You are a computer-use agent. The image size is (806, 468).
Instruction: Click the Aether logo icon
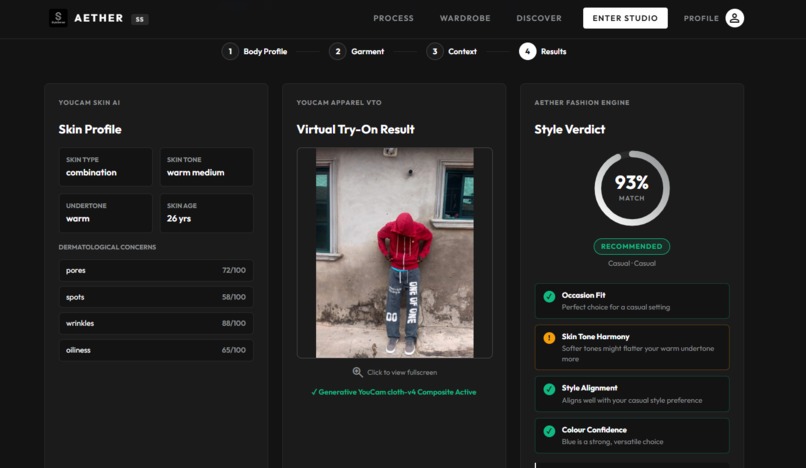click(58, 18)
